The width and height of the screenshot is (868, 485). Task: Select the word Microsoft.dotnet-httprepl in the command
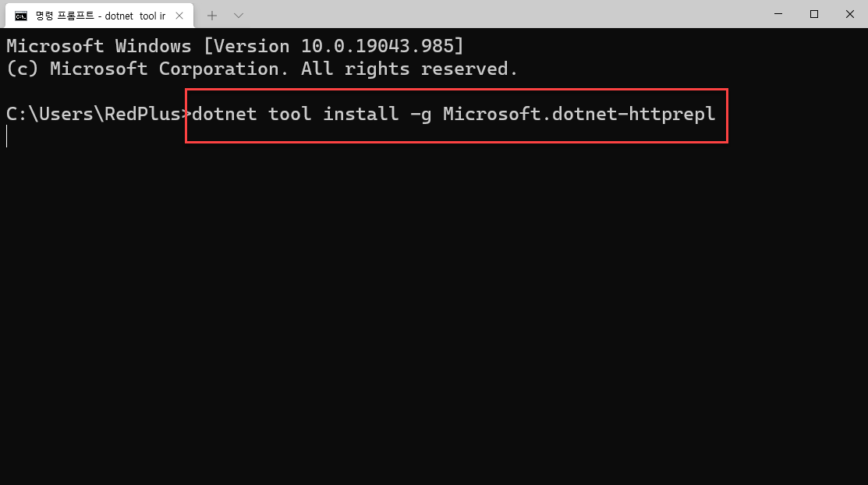[579, 115]
